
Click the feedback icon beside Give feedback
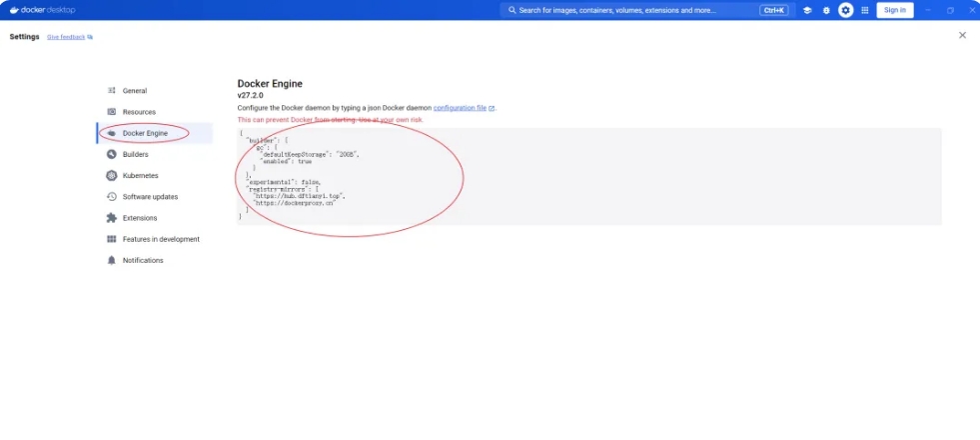pyautogui.click(x=90, y=37)
